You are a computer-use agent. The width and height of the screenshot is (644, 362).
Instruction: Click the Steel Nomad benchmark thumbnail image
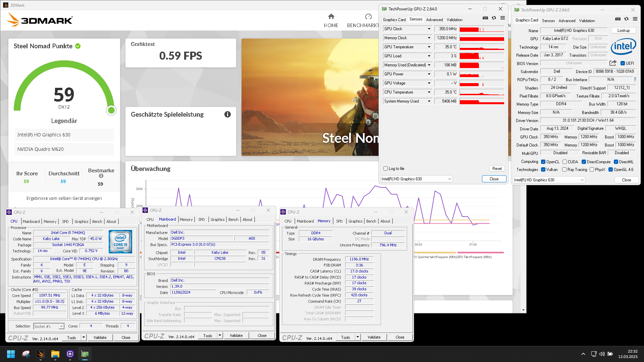coord(310,97)
